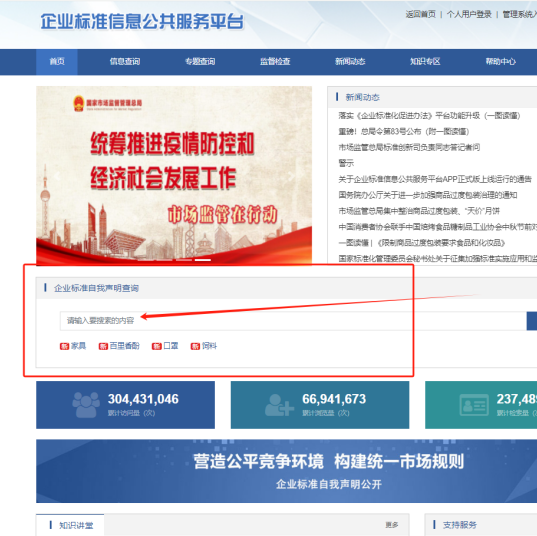Click the 新闻动态 panel heading

(362, 97)
